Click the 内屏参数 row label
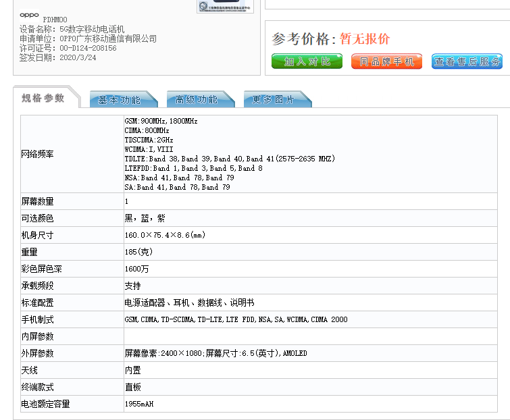The image size is (510, 420). [37, 337]
